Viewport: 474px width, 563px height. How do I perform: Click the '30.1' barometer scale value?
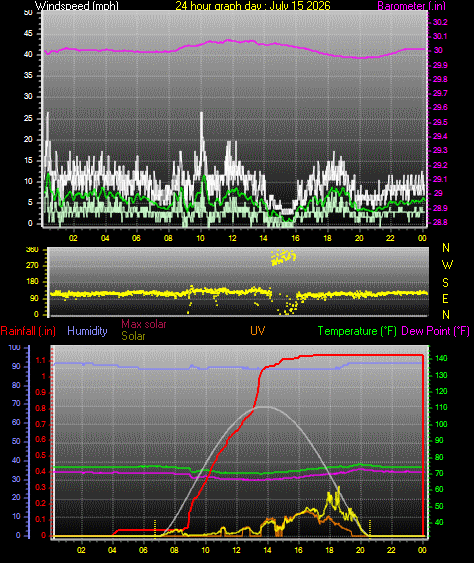coord(440,36)
